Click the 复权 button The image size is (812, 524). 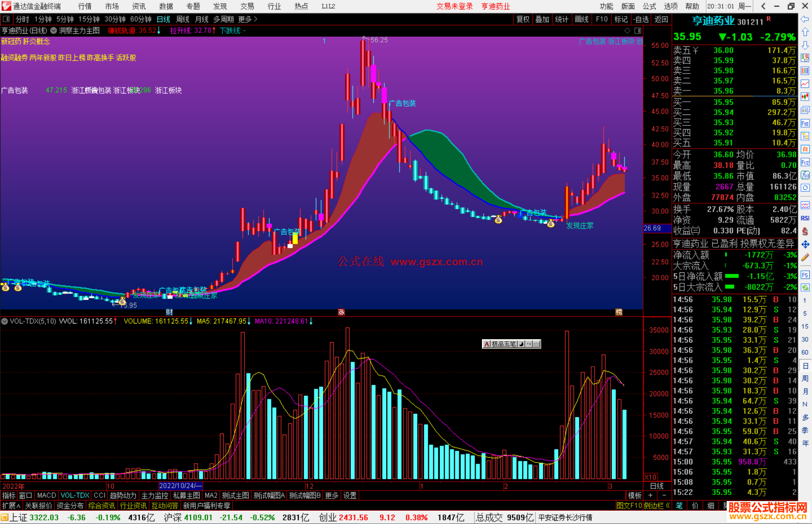click(523, 19)
